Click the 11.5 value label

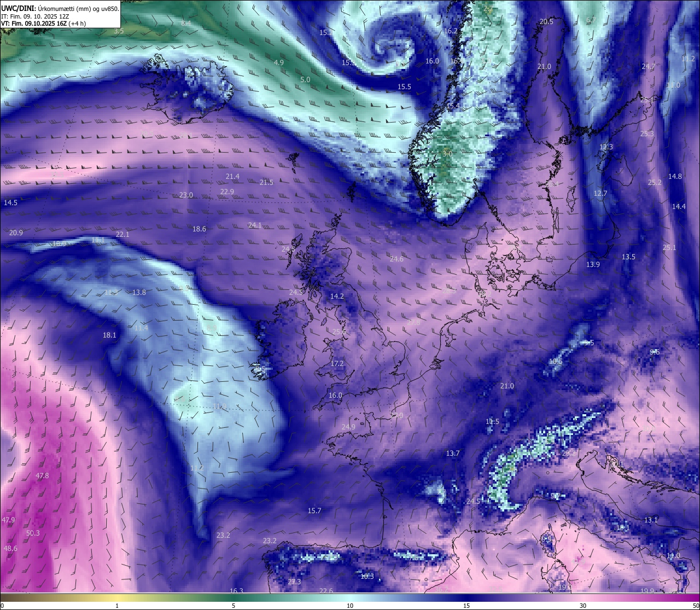492,421
